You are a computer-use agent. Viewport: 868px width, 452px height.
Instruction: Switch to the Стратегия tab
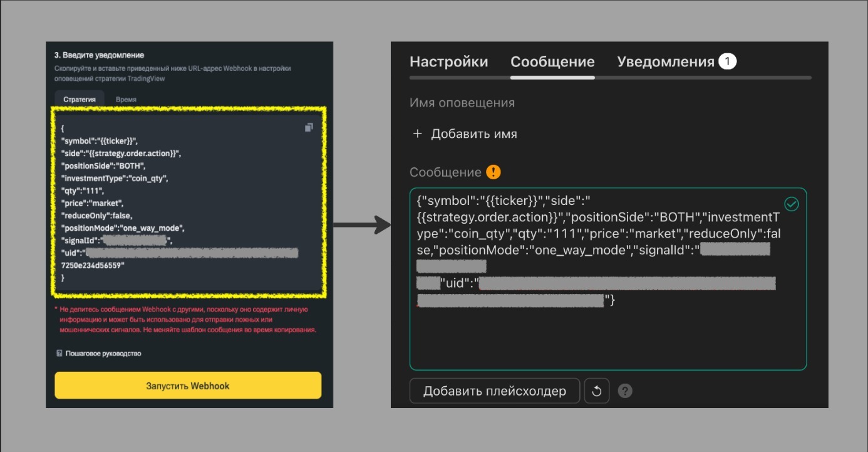(79, 99)
